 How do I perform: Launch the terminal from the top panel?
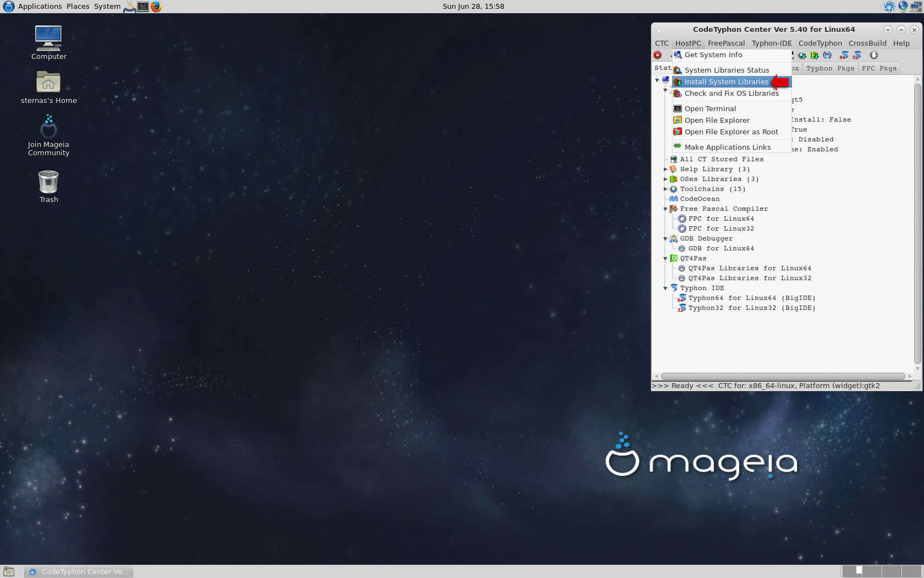pyautogui.click(x=143, y=7)
